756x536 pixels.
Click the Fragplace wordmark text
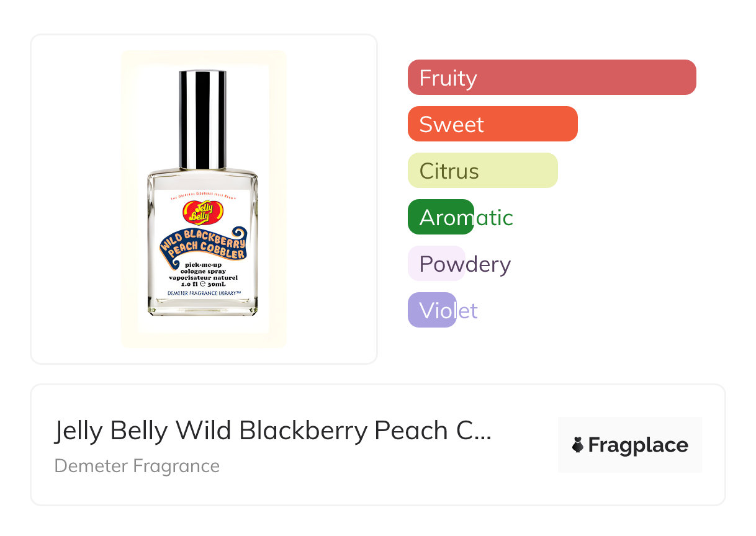pyautogui.click(x=638, y=445)
